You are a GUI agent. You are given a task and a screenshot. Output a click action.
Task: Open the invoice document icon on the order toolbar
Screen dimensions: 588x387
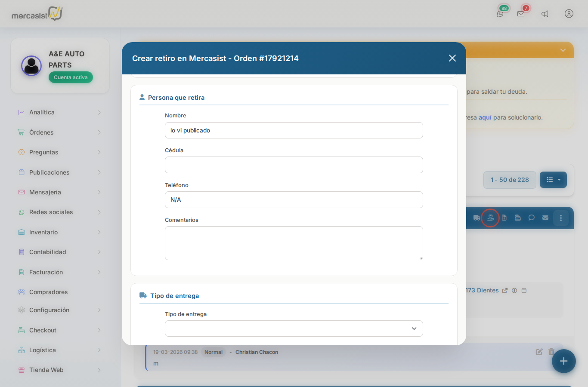pyautogui.click(x=504, y=218)
